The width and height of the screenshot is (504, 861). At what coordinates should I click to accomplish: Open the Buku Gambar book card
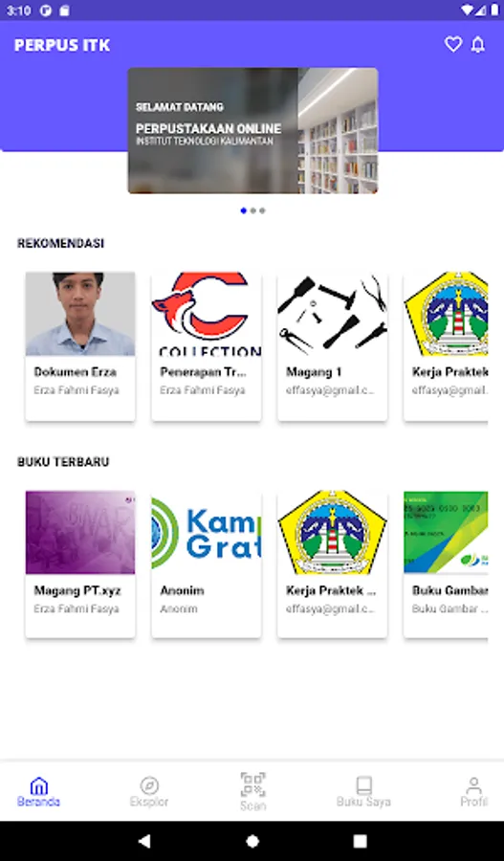pyautogui.click(x=446, y=564)
